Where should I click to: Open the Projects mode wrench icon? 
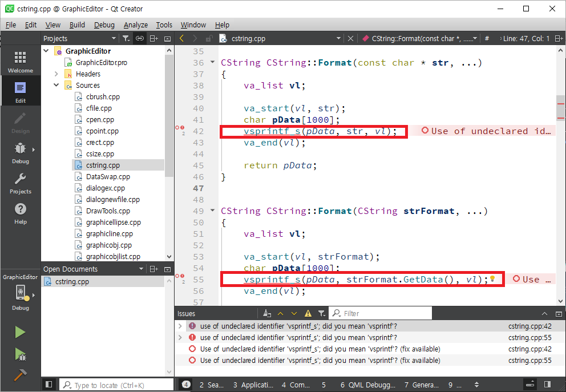click(20, 183)
